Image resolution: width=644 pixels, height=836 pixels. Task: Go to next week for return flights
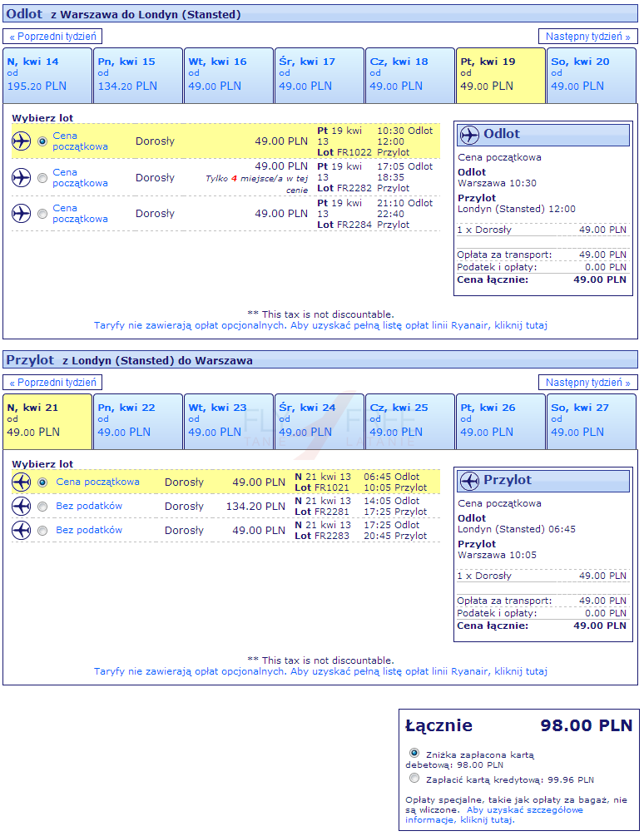[x=588, y=383]
